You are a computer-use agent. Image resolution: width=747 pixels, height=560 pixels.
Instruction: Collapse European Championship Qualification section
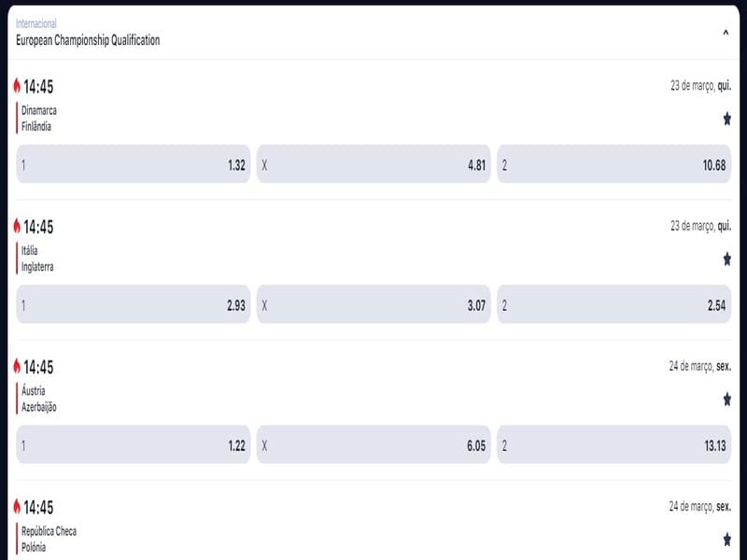[x=726, y=33]
